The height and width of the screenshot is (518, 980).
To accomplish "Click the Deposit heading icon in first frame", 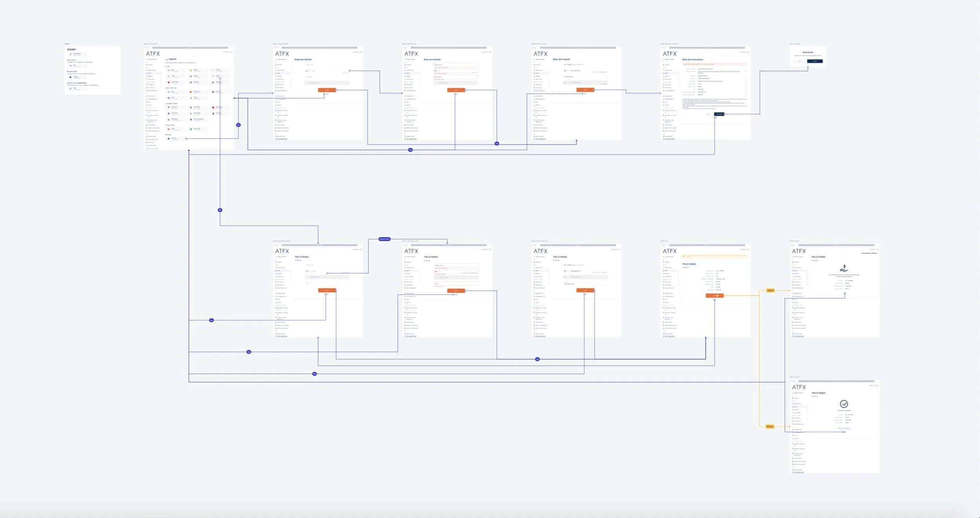I will click(x=167, y=59).
